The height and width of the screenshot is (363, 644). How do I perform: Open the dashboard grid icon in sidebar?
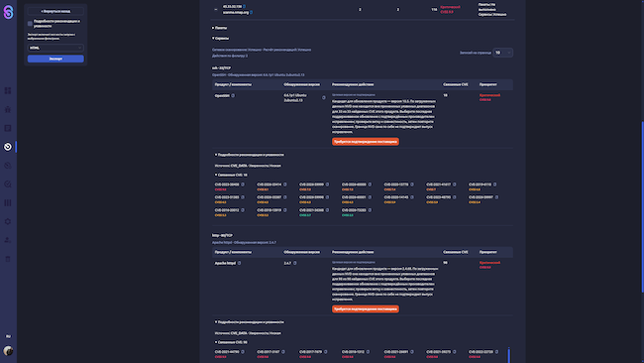(x=8, y=90)
